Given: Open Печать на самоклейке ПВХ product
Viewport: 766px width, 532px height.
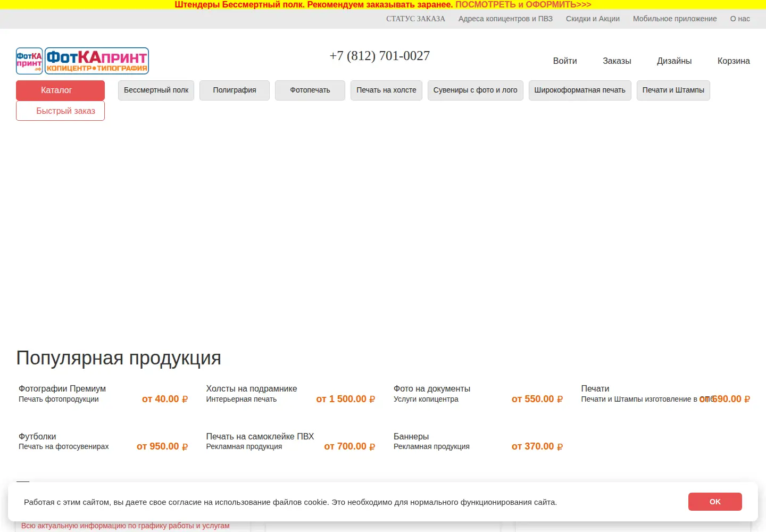Looking at the screenshot, I should coord(260,437).
